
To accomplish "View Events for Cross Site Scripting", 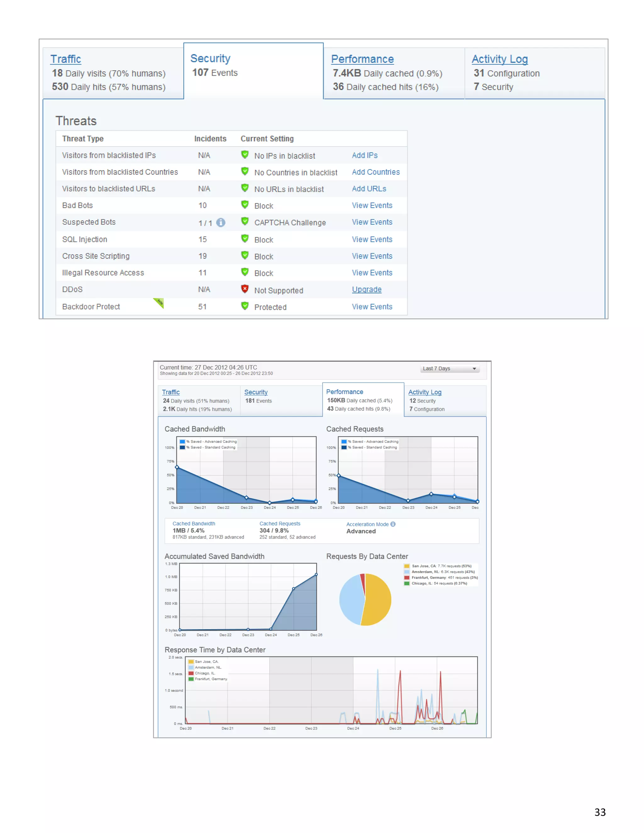I will (x=372, y=256).
